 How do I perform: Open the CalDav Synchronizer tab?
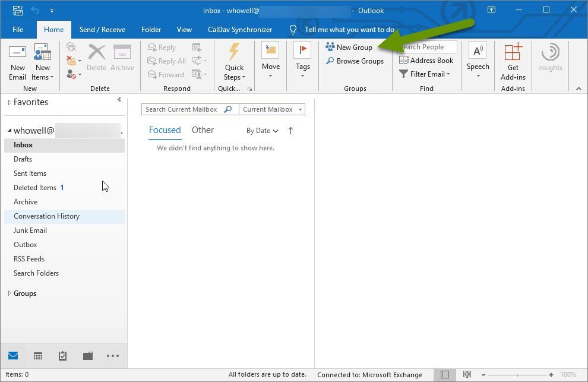239,29
